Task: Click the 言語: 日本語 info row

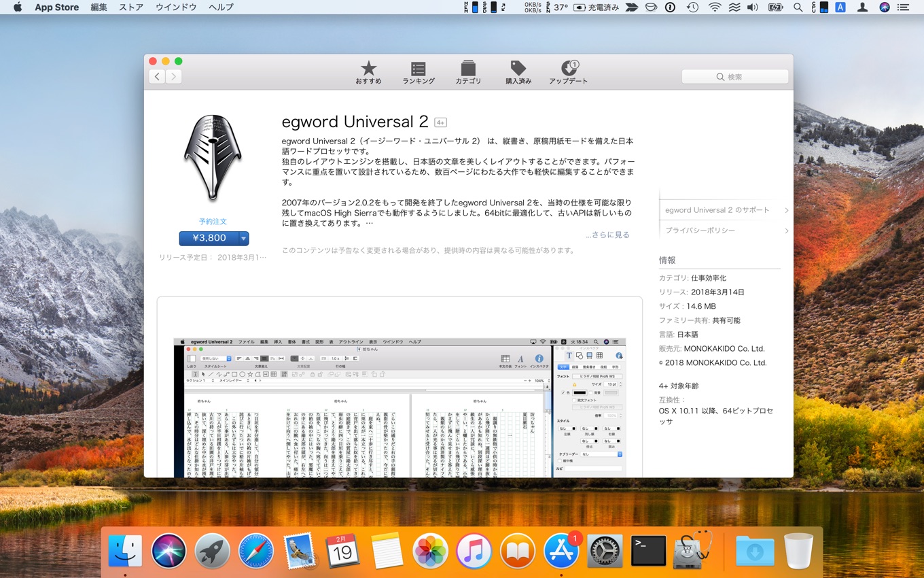Action: (x=678, y=335)
